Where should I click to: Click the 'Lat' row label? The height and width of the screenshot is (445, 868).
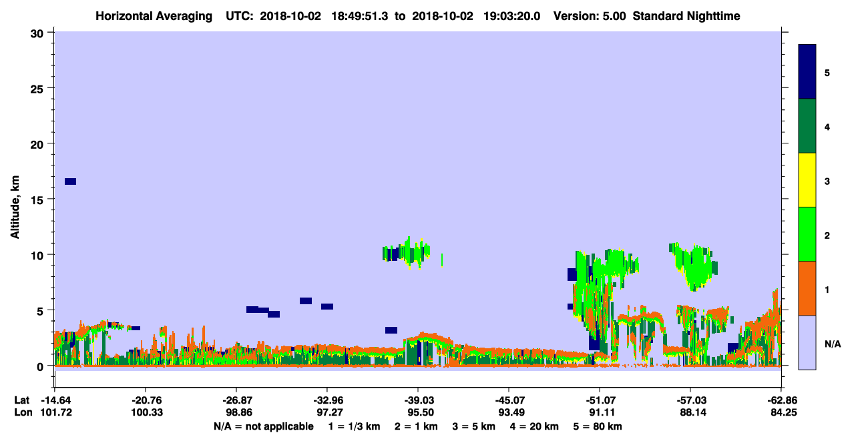(x=21, y=400)
